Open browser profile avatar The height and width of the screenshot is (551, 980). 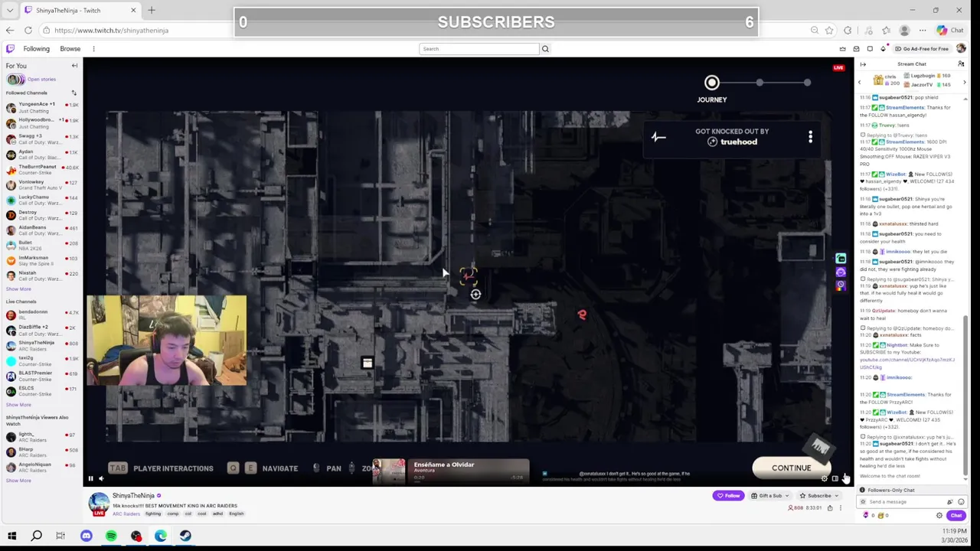(x=904, y=30)
